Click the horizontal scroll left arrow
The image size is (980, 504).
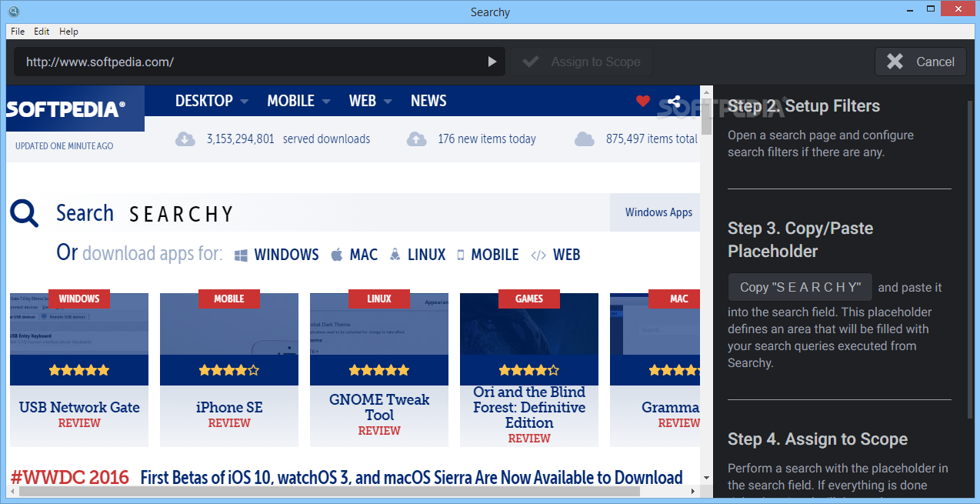point(13,491)
